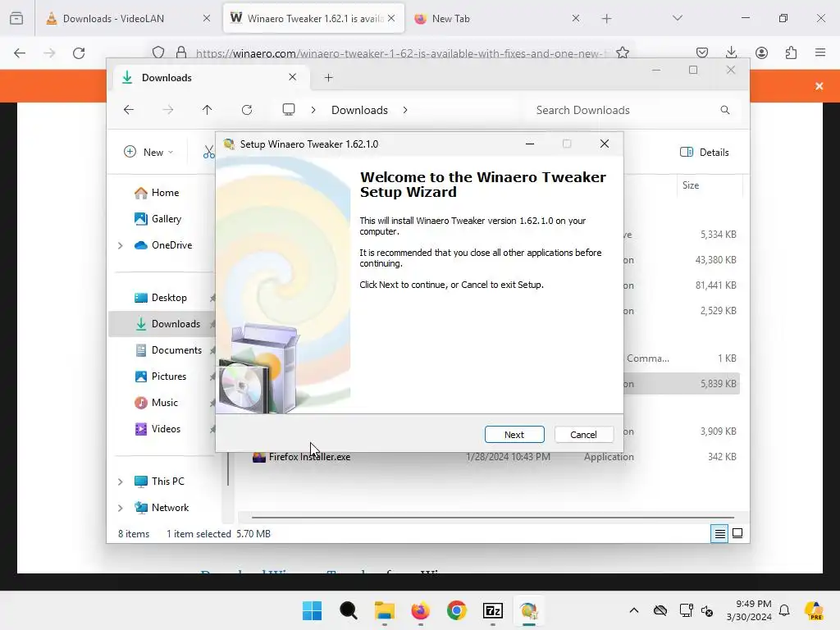This screenshot has width=840, height=630.
Task: Switch to the Downloads - VideoLAN browser tab
Action: point(129,18)
